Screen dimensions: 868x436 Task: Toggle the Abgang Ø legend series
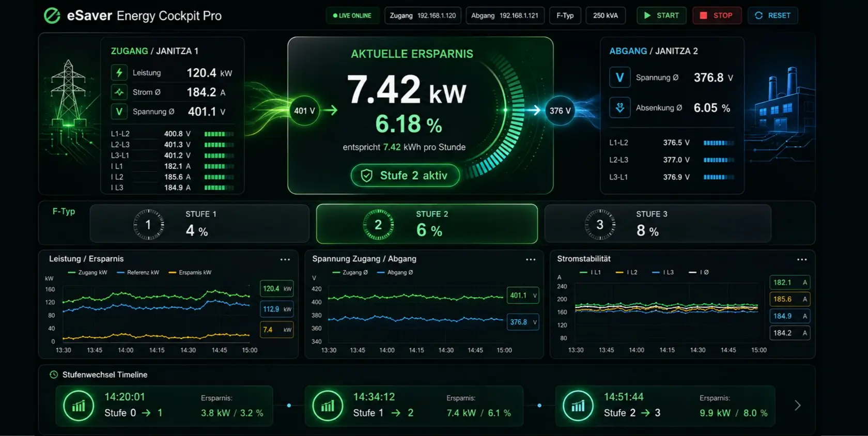tap(395, 272)
